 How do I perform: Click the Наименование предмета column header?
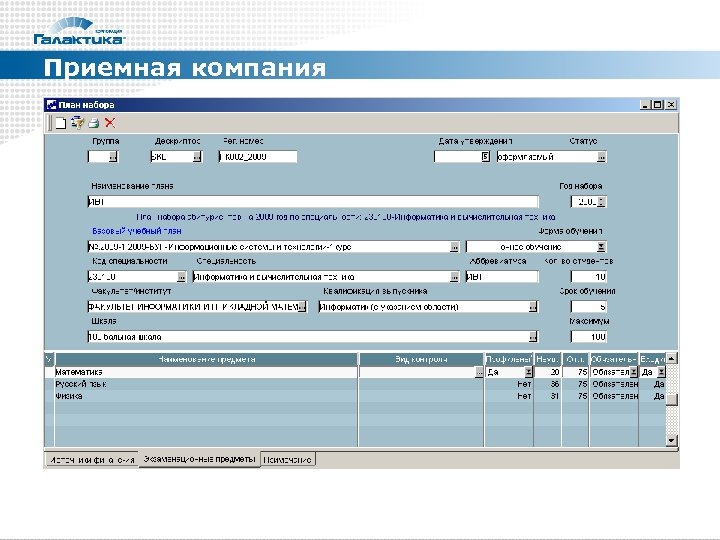click(x=206, y=360)
